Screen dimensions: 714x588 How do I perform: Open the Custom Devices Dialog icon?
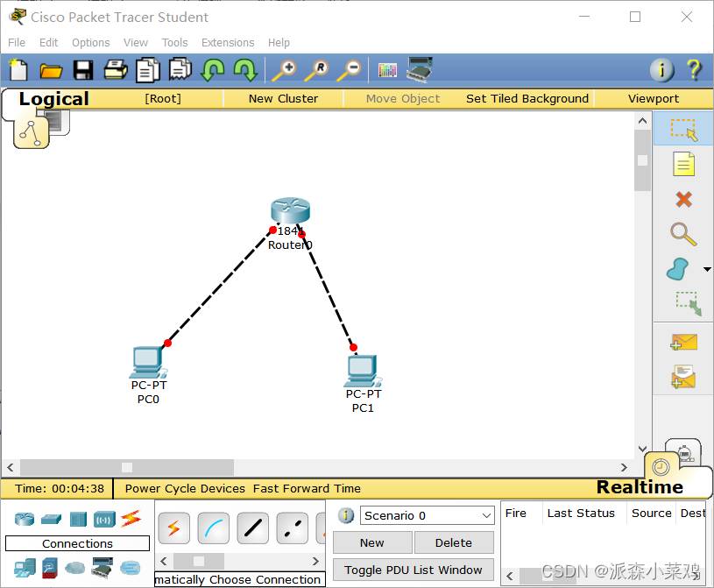tap(420, 70)
